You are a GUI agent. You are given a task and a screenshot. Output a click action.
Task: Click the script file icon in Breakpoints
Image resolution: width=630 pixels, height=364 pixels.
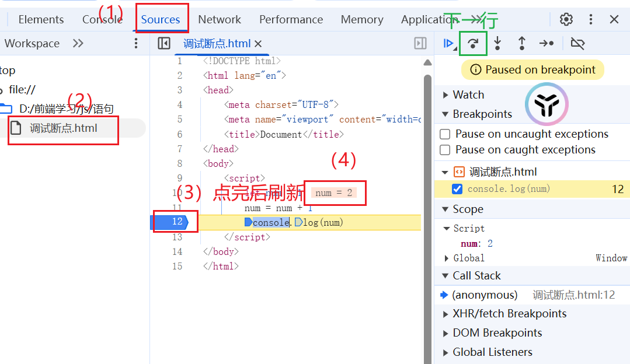click(460, 172)
